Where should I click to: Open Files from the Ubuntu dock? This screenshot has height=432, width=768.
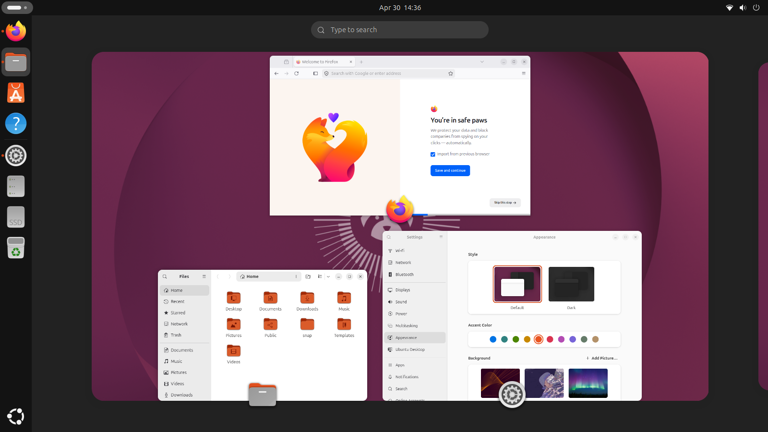coord(16,62)
